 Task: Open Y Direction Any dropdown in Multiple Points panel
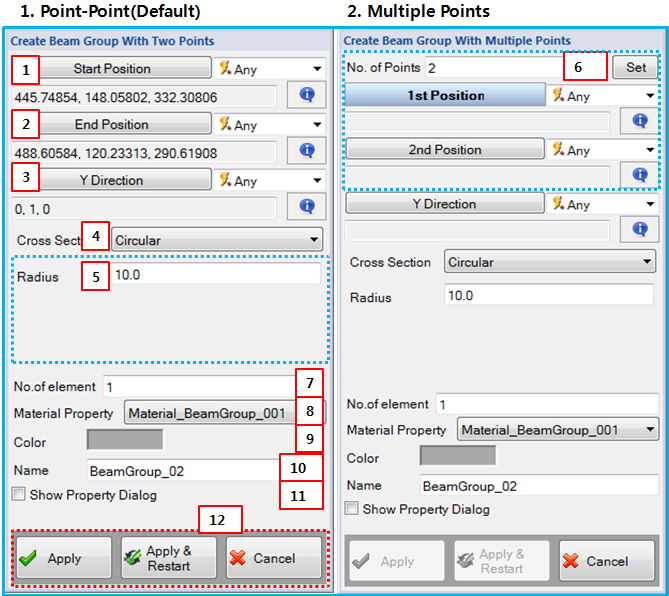pos(602,204)
